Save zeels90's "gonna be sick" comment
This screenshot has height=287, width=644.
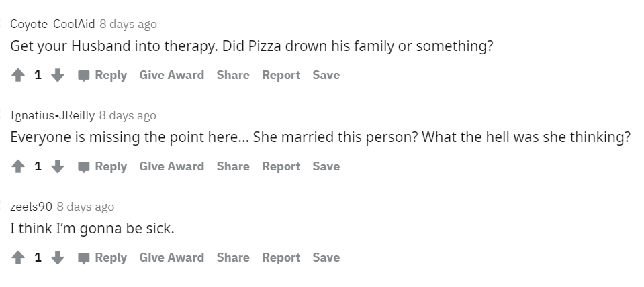(x=326, y=258)
